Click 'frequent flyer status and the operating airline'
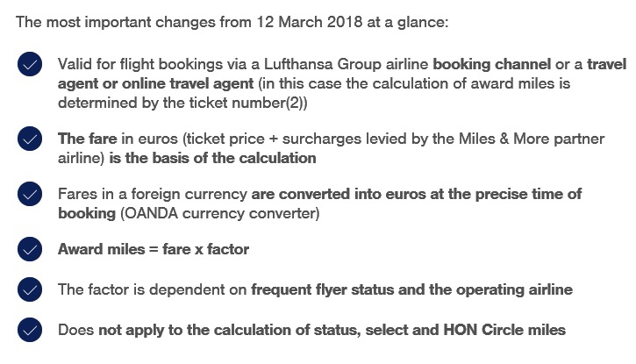 coord(411,289)
